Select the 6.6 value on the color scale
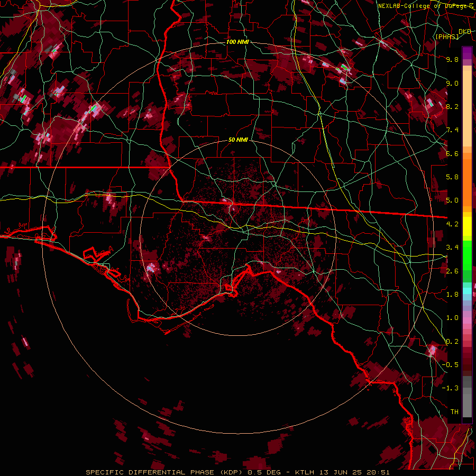The width and height of the screenshot is (476, 476). coord(452,153)
